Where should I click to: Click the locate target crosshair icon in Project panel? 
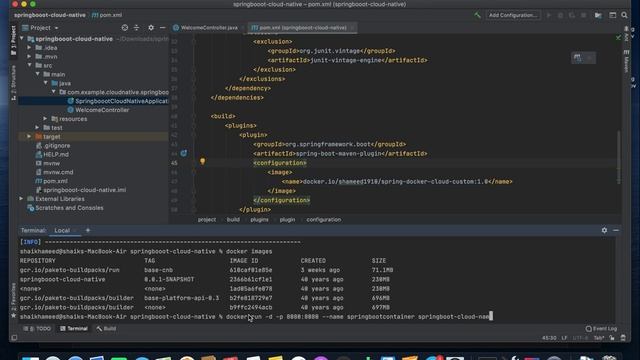click(x=124, y=28)
